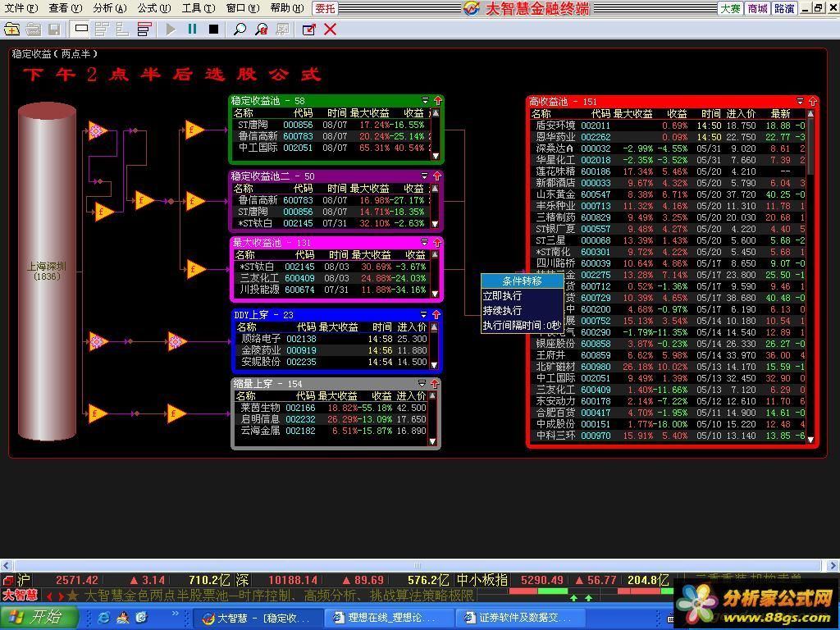Click the 商城 button
The height and width of the screenshot is (630, 840).
757,8
